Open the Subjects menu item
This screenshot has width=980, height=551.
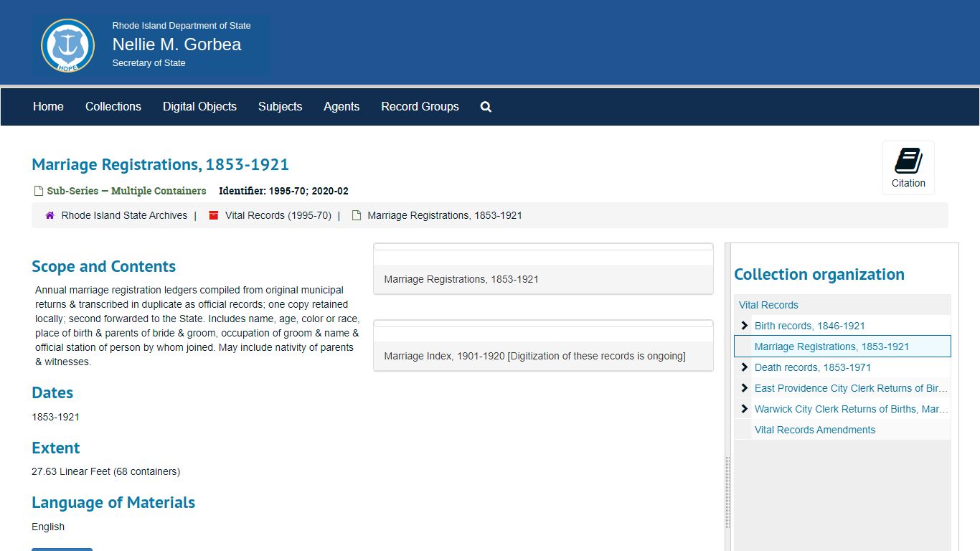pos(280,107)
